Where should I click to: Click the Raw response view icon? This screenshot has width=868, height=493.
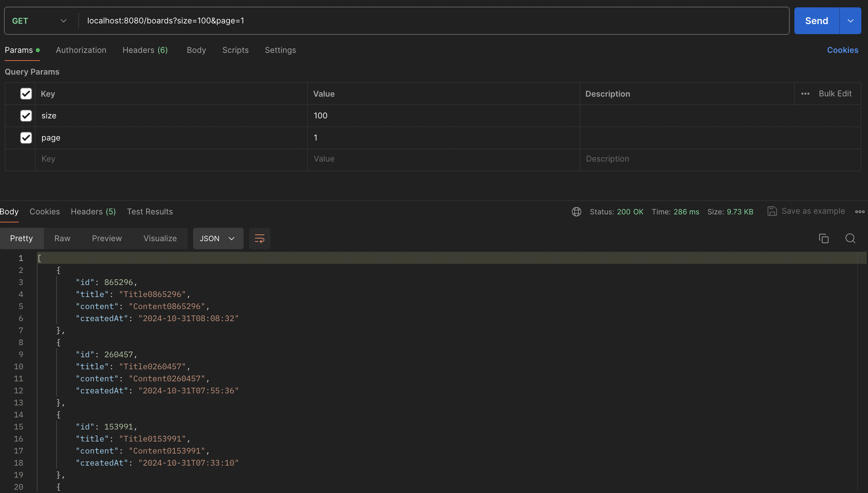62,238
